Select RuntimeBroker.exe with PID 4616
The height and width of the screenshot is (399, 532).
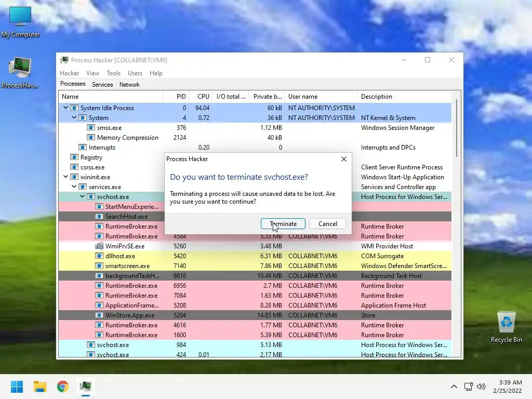(255, 325)
